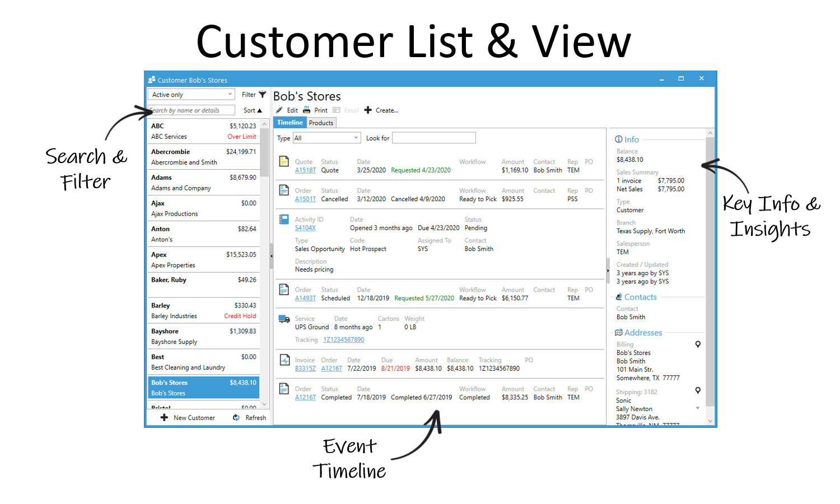Expand the Shipping address chevron

pyautogui.click(x=698, y=408)
